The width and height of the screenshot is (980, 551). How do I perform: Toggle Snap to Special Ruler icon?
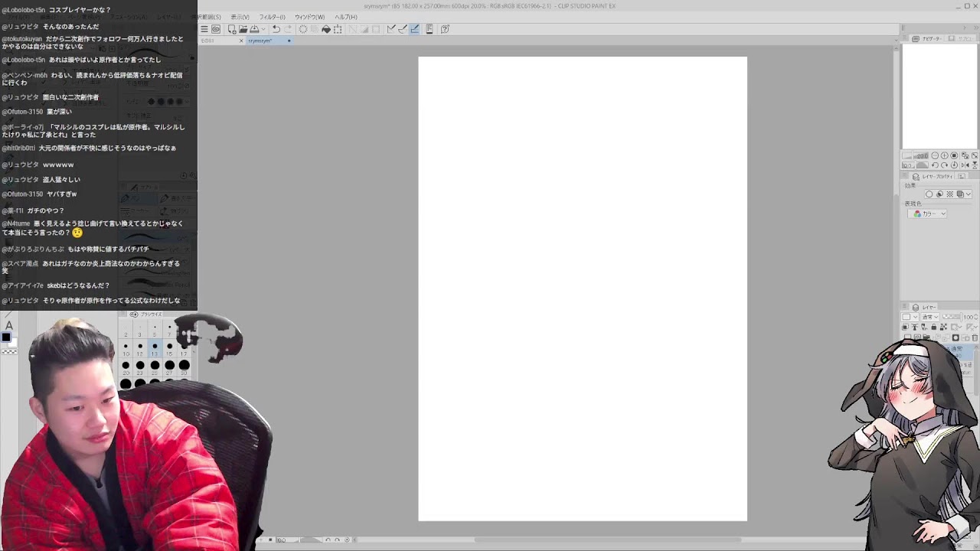coord(403,29)
